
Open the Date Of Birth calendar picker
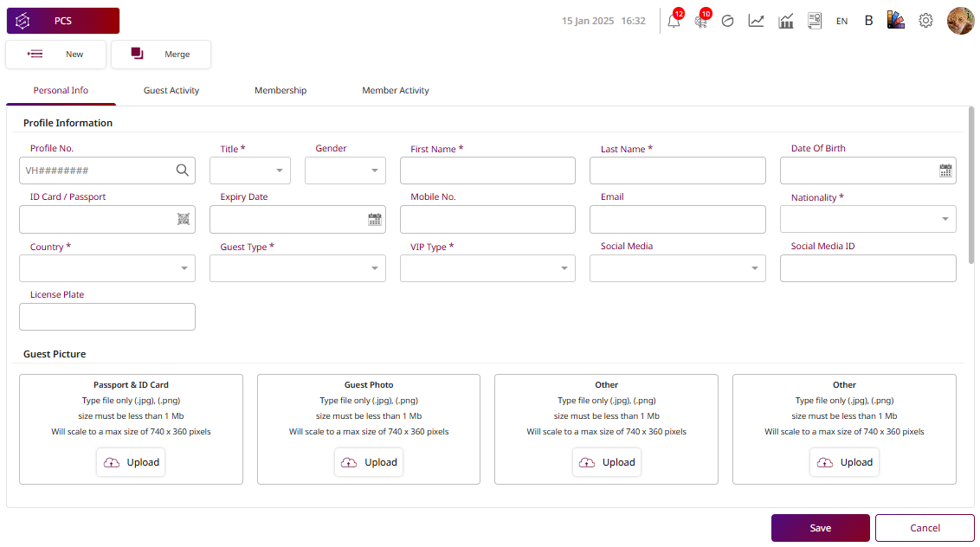coord(945,171)
